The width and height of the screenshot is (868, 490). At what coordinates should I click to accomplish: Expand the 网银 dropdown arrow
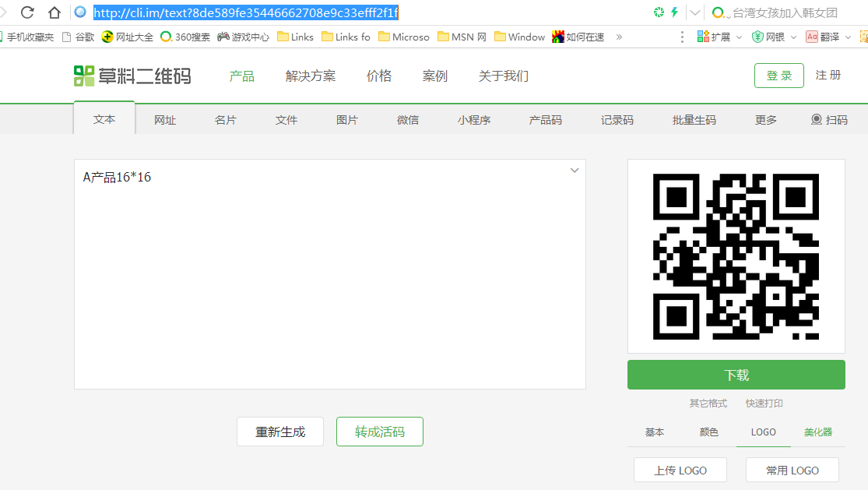coord(793,37)
